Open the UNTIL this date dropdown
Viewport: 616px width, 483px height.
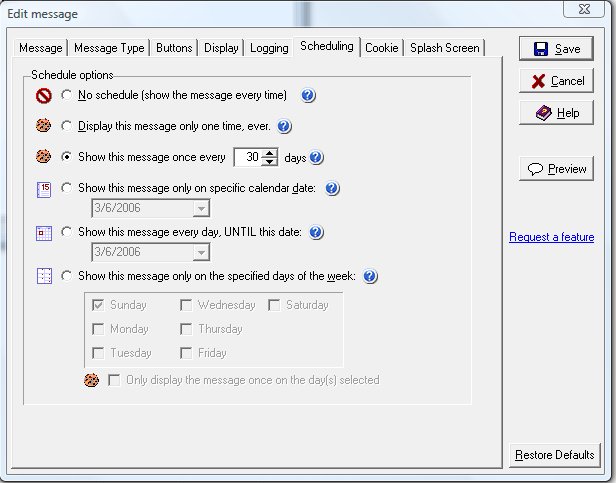[201, 252]
